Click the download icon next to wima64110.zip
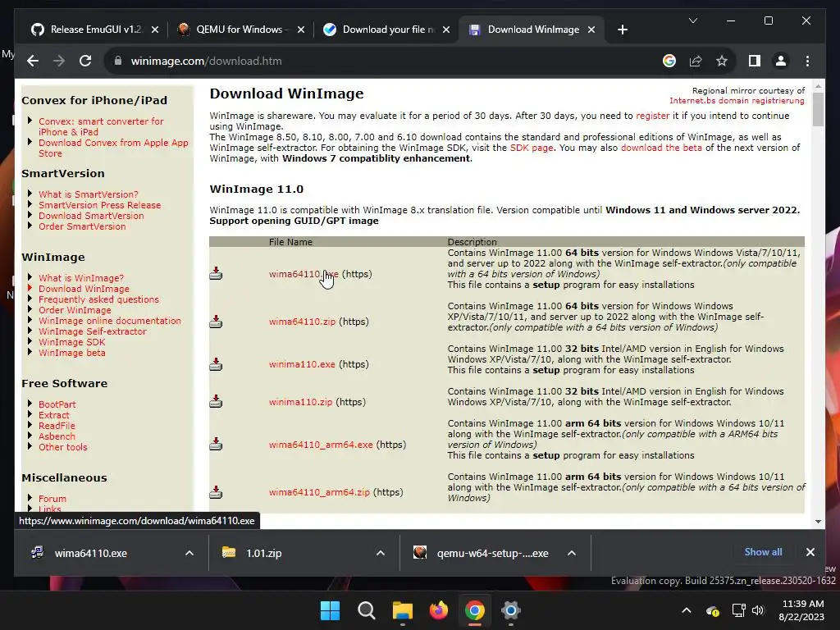The image size is (840, 630). pos(216,322)
